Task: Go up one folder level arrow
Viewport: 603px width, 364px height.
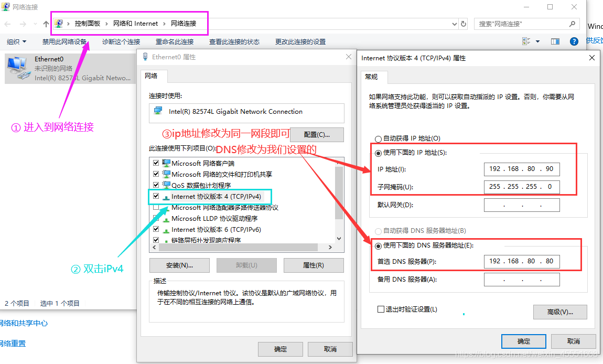Action: tap(46, 24)
